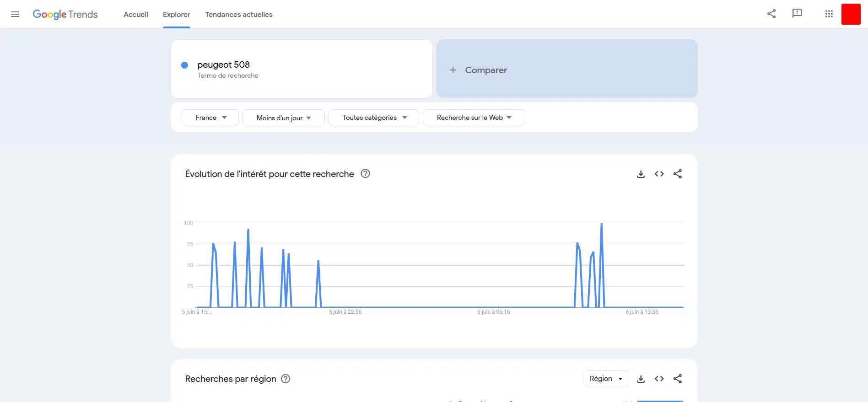Click the 6 juin à 06:16 axis label

(x=494, y=312)
